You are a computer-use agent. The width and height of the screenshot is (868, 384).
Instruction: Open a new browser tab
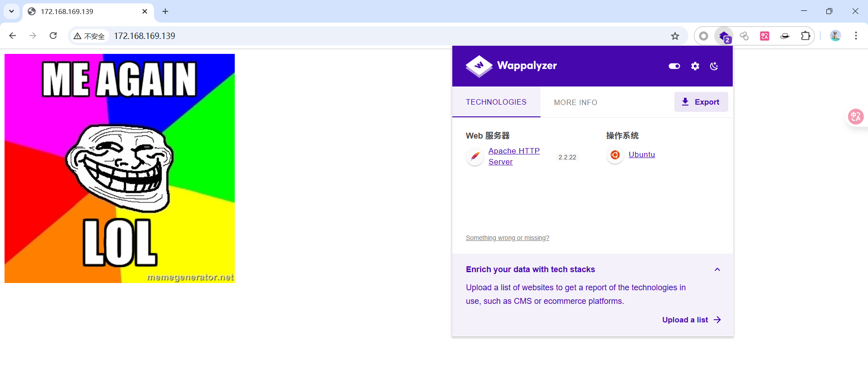click(165, 11)
